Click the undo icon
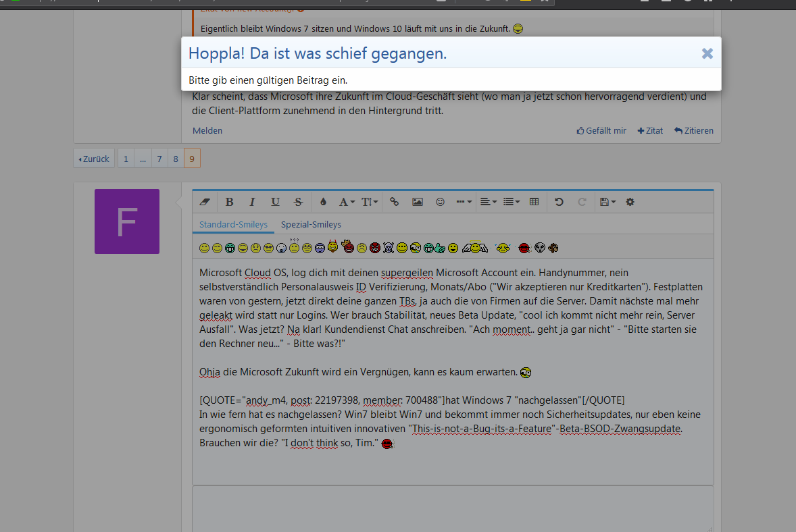The width and height of the screenshot is (796, 532). click(559, 202)
